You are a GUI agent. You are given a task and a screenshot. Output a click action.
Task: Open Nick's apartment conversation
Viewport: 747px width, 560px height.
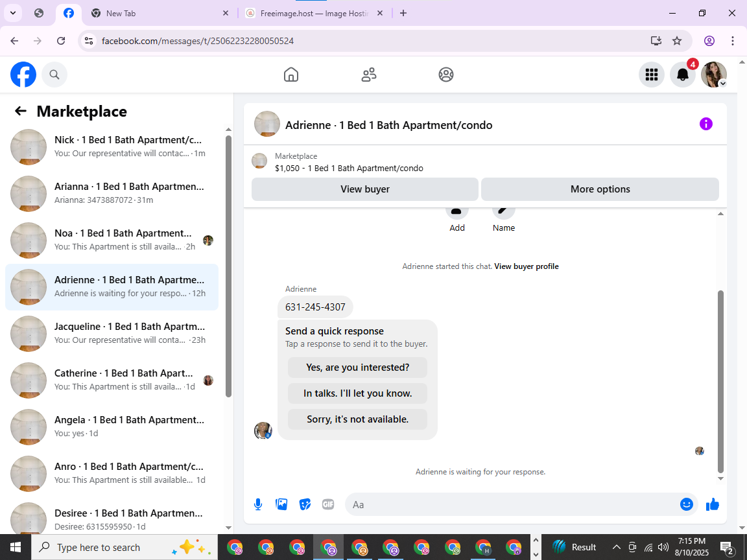[112, 146]
